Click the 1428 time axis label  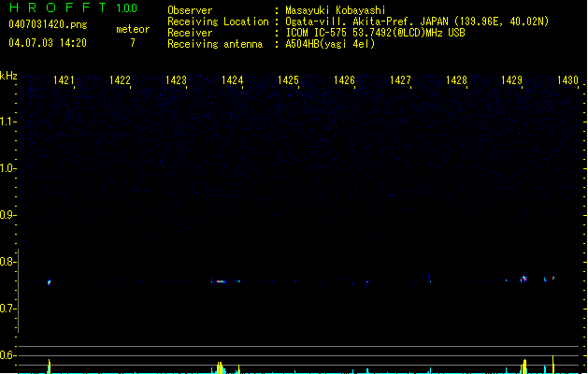pyautogui.click(x=456, y=80)
